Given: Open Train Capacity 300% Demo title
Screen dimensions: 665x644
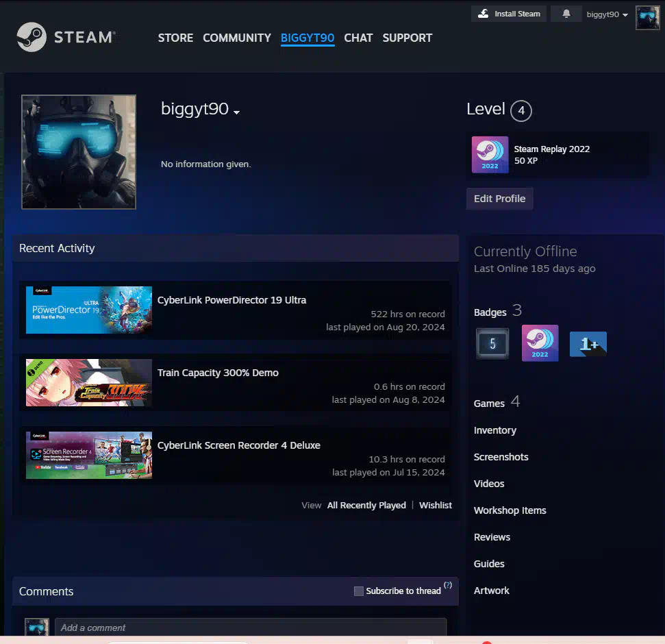Looking at the screenshot, I should [x=218, y=373].
